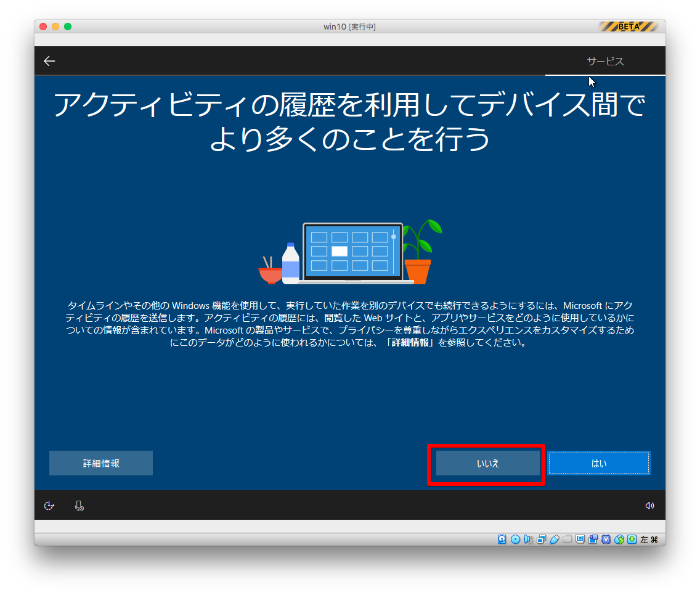Click the host key label 左 ⌘
Screen dimensions: 700x595
pos(649,540)
